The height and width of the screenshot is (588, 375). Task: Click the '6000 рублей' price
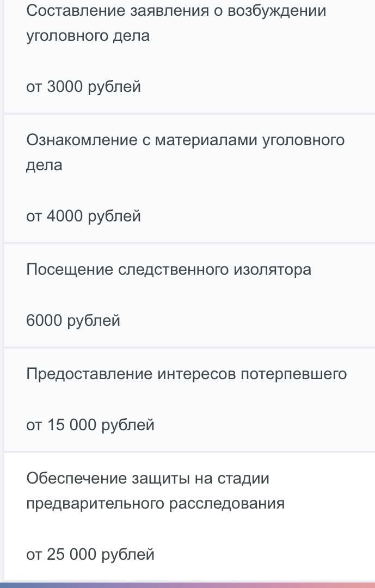point(73,321)
